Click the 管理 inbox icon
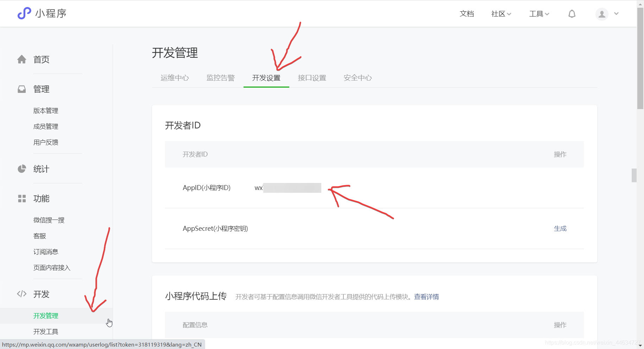The width and height of the screenshot is (644, 349). coord(22,89)
